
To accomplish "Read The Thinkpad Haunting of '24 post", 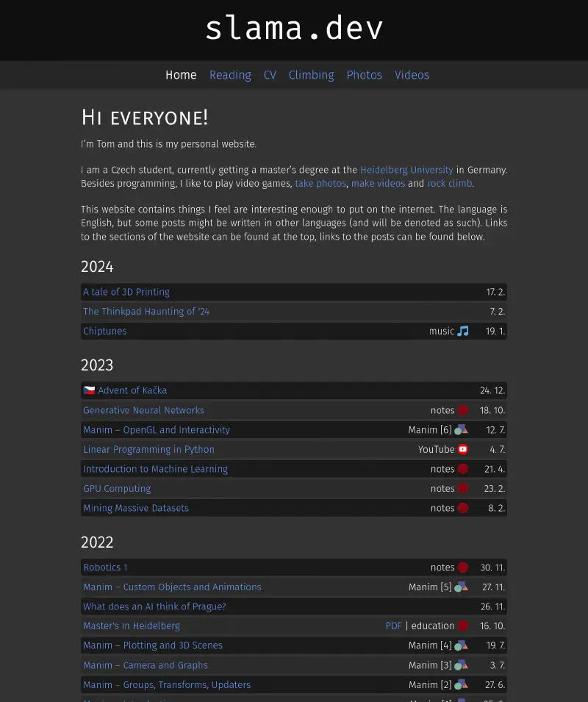I will pyautogui.click(x=146, y=312).
